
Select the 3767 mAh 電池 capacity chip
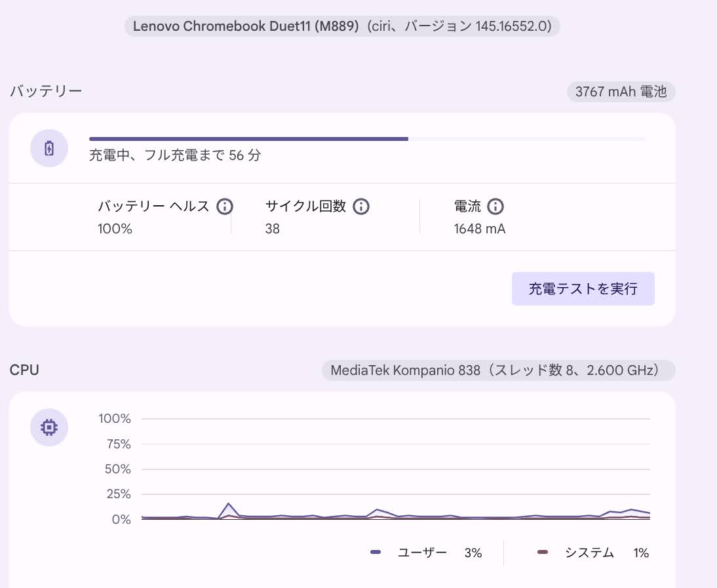(x=621, y=92)
